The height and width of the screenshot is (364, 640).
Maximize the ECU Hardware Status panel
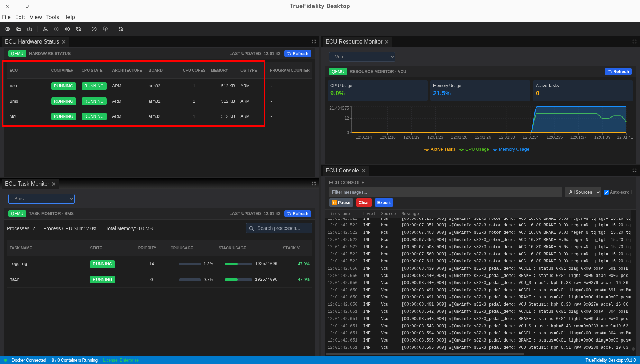tap(314, 41)
